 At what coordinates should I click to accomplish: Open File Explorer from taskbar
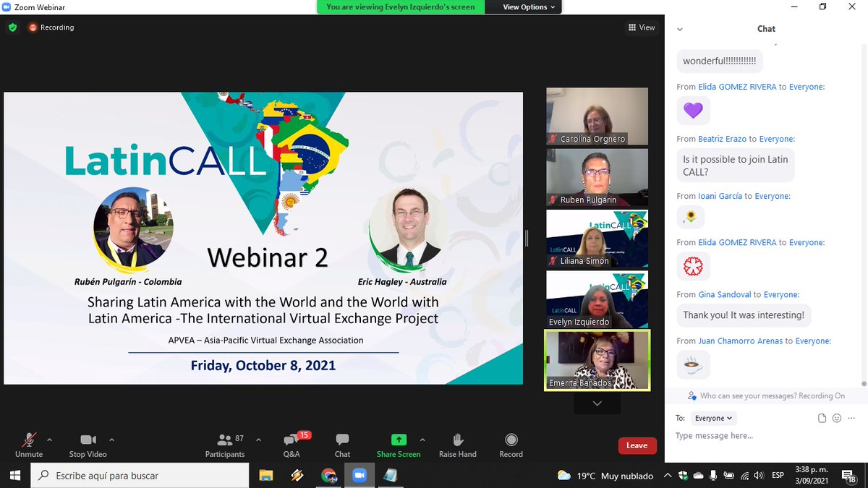265,475
